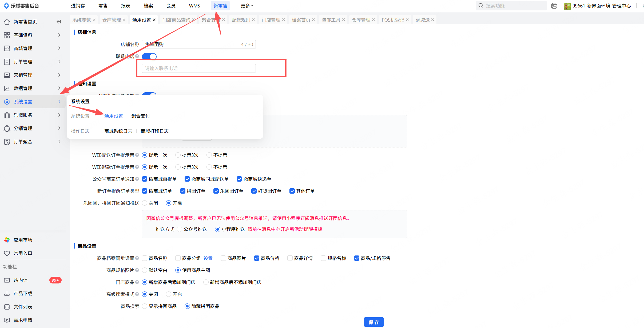The height and width of the screenshot is (328, 644).
Task: Close the 满减送 tab
Action: click(432, 20)
